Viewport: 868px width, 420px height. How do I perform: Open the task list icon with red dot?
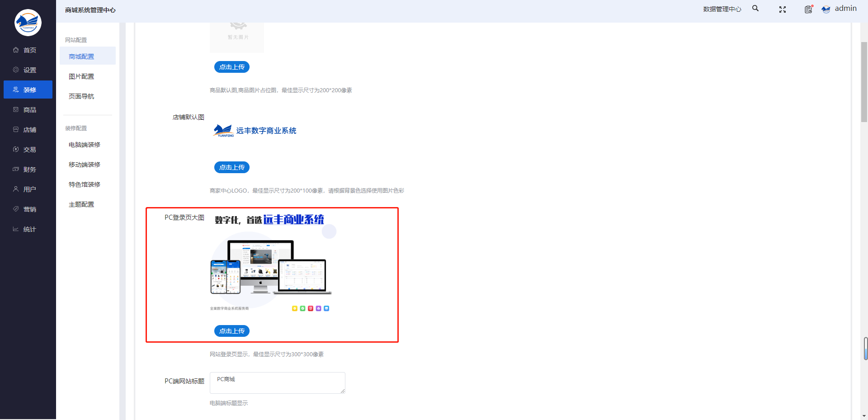click(809, 9)
